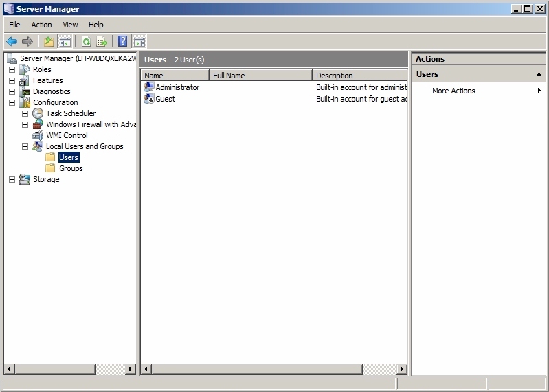Click the user list scroll right arrow

(401, 369)
